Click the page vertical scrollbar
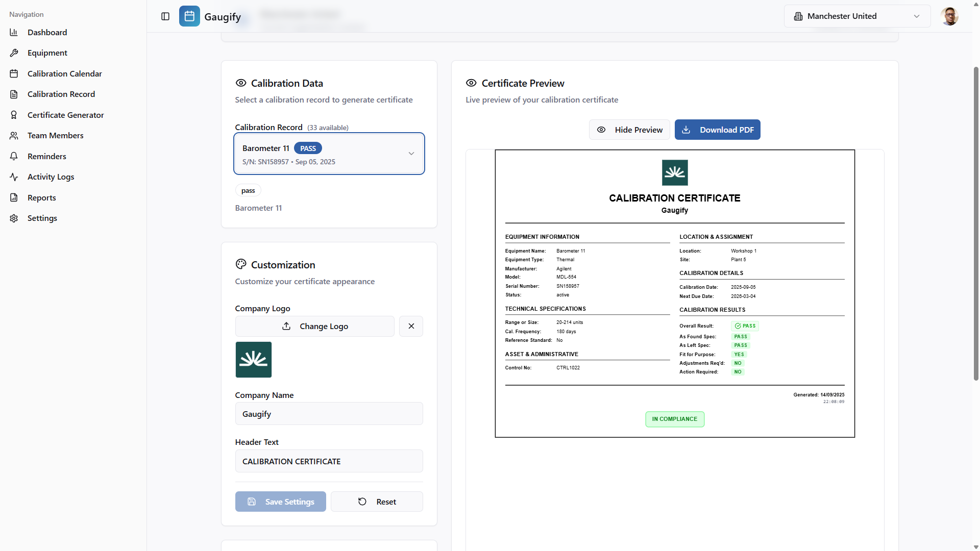The height and width of the screenshot is (551, 980). (x=976, y=222)
